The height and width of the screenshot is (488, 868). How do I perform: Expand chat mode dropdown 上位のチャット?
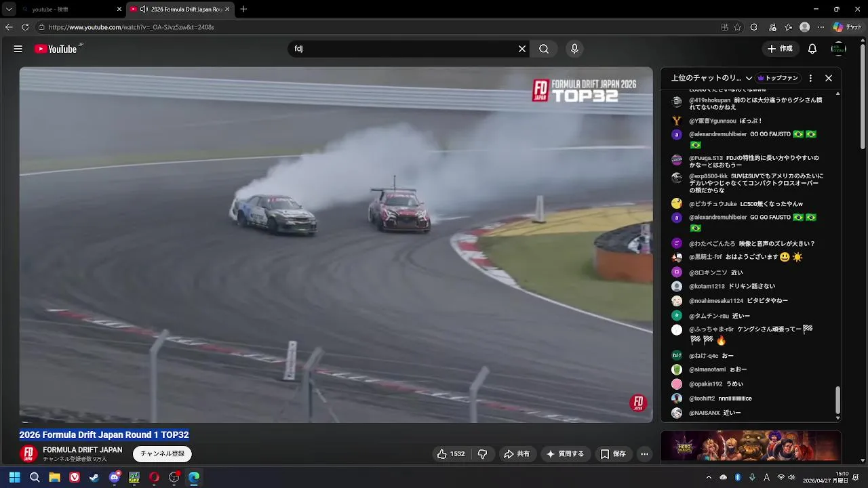point(712,78)
